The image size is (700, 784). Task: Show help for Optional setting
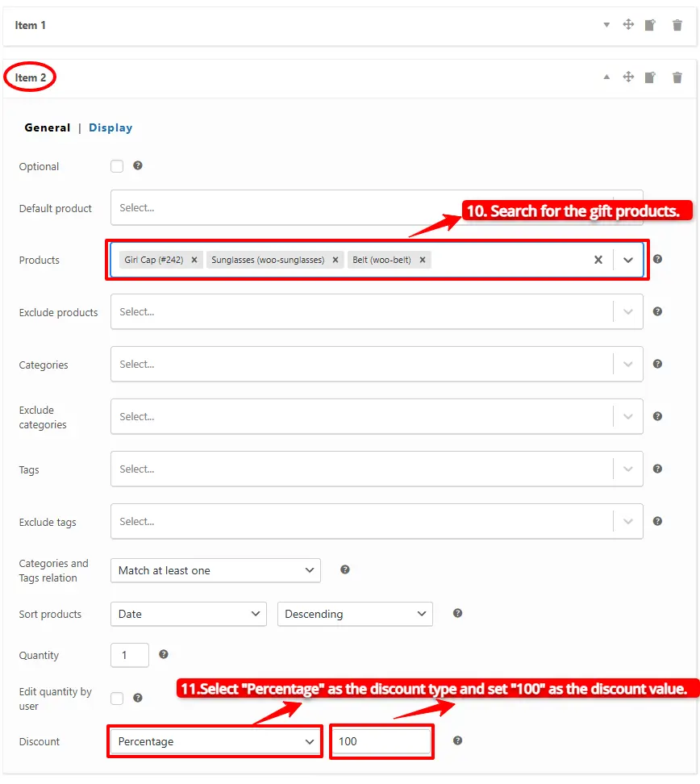click(x=138, y=165)
